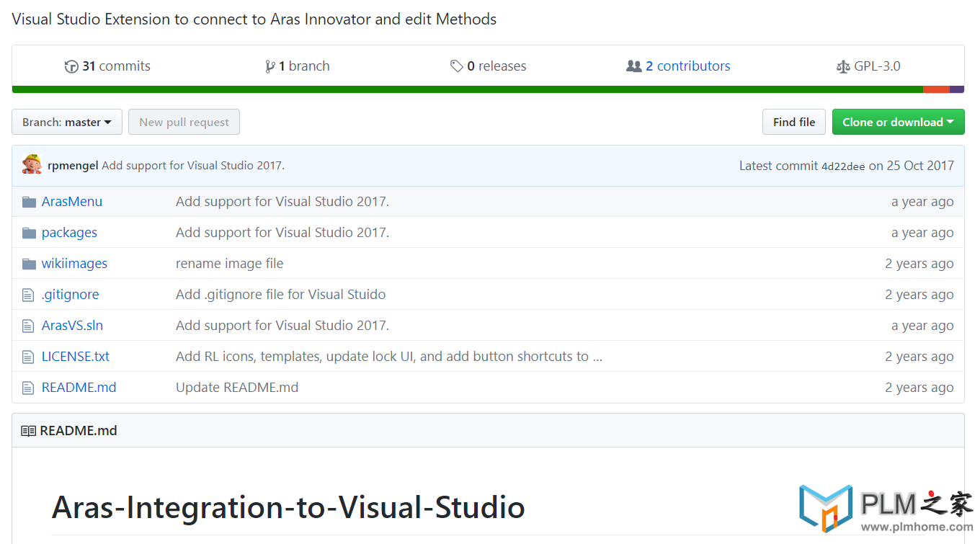This screenshot has width=980, height=544.
Task: Click the orange-red language bar segment
Action: (936, 89)
